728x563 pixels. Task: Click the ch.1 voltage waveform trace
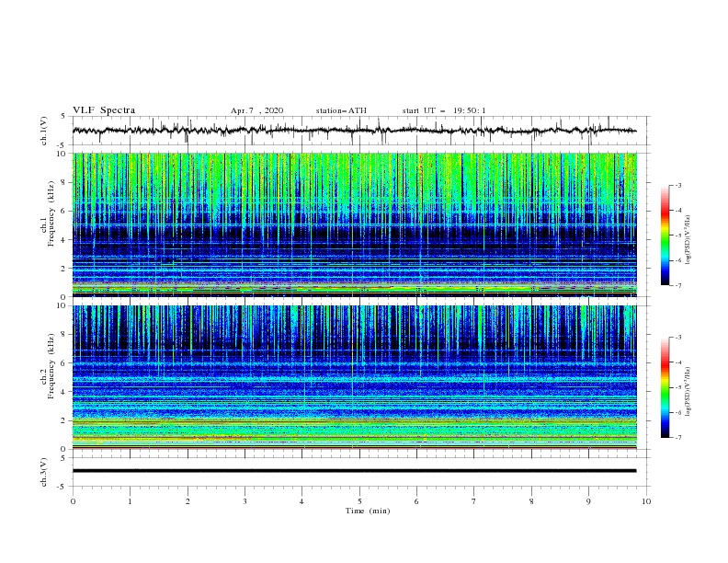pyautogui.click(x=354, y=131)
